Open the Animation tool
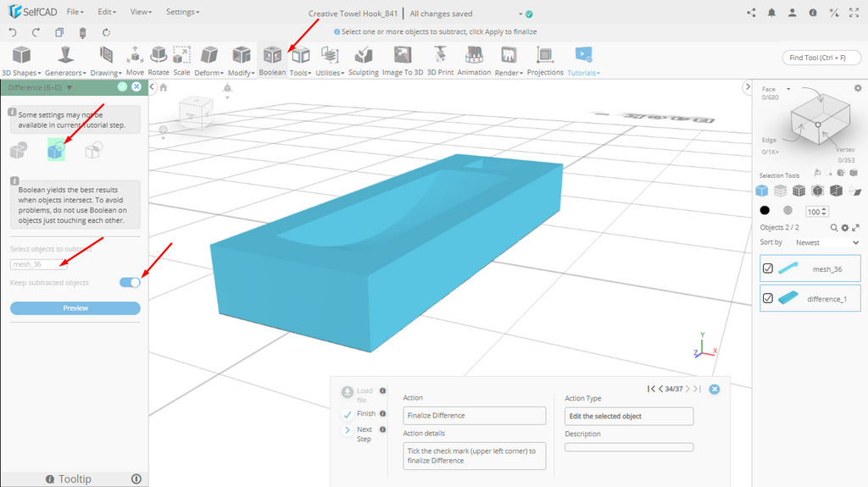This screenshot has width=868, height=487. point(474,61)
